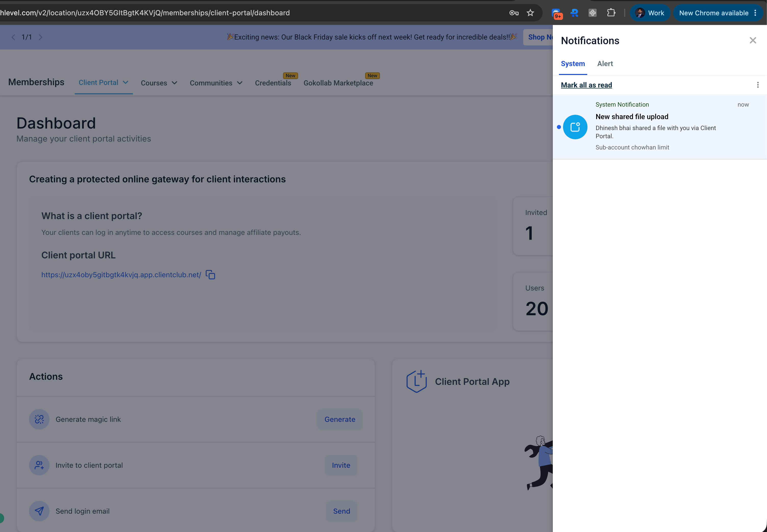Click the green System Notification label
Image resolution: width=767 pixels, height=532 pixels.
tap(622, 105)
